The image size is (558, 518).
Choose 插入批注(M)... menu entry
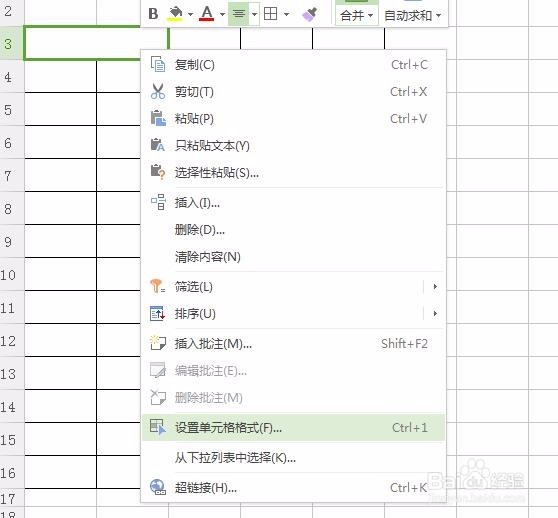(x=293, y=344)
